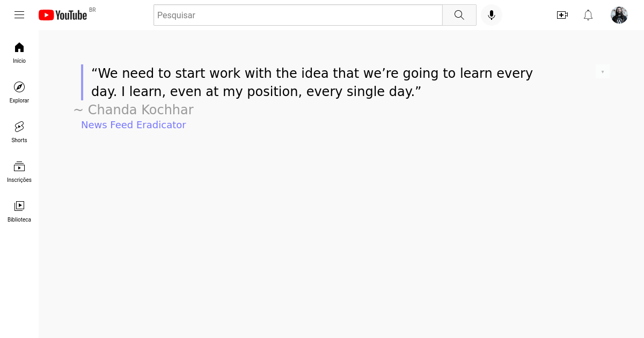644x338 pixels.
Task: Open the create video camera icon
Action: tap(562, 15)
